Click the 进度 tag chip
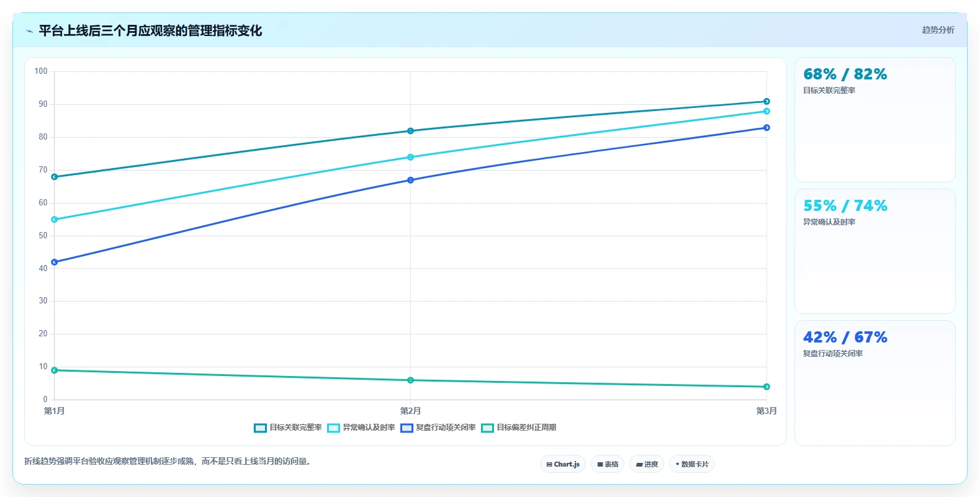Image resolution: width=980 pixels, height=497 pixels. pyautogui.click(x=647, y=464)
